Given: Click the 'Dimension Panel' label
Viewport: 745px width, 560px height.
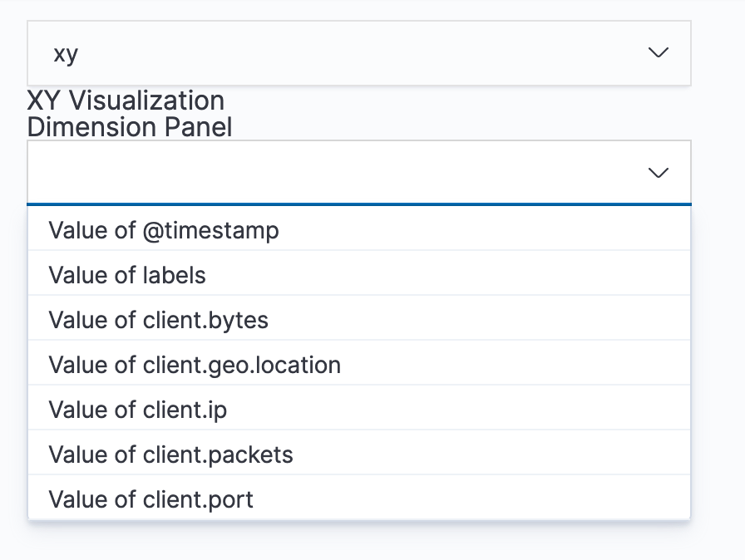Looking at the screenshot, I should tap(130, 127).
